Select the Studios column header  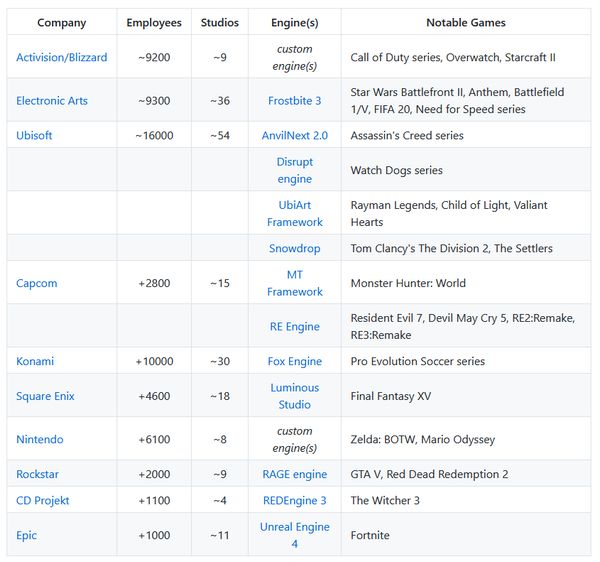(220, 23)
